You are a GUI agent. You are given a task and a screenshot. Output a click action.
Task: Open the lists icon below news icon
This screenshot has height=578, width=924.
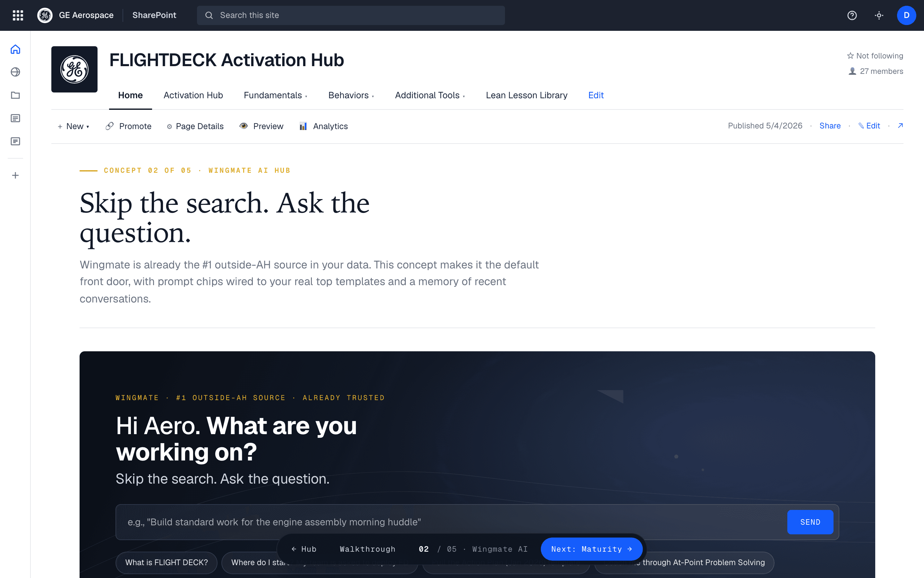pos(15,141)
